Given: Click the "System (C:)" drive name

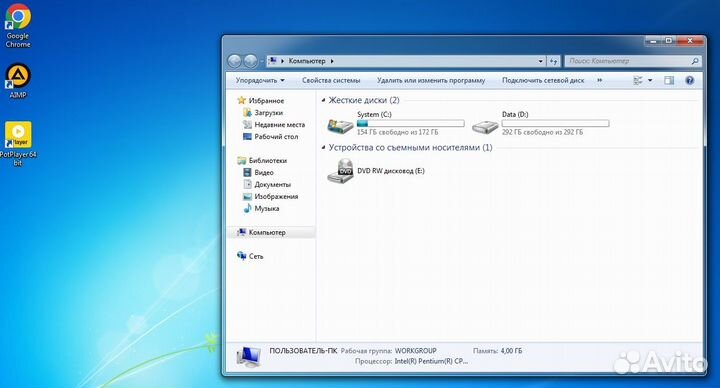Looking at the screenshot, I should point(374,114).
